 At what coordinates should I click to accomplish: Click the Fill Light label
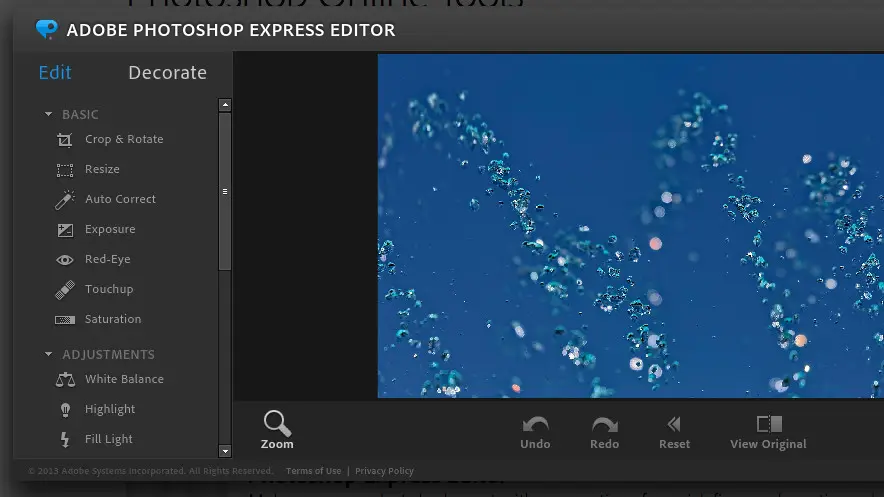tap(109, 439)
